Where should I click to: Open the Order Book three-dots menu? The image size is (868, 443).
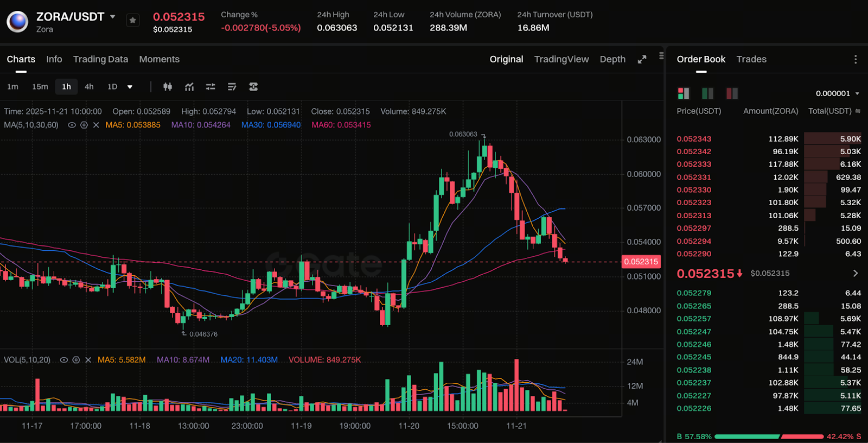[856, 59]
